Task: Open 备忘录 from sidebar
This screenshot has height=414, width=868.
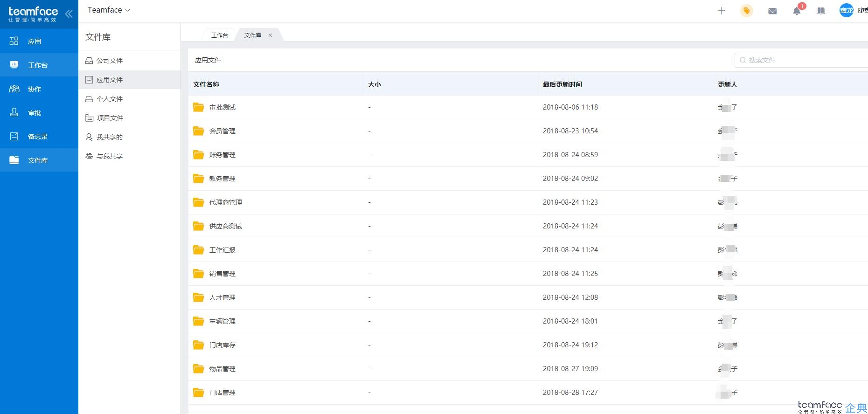Action: [x=39, y=136]
